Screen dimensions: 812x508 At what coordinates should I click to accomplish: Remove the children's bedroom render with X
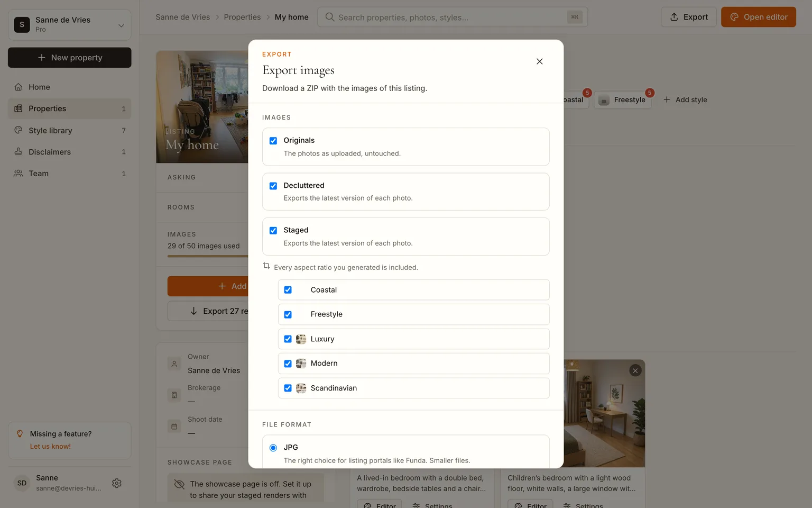635,370
